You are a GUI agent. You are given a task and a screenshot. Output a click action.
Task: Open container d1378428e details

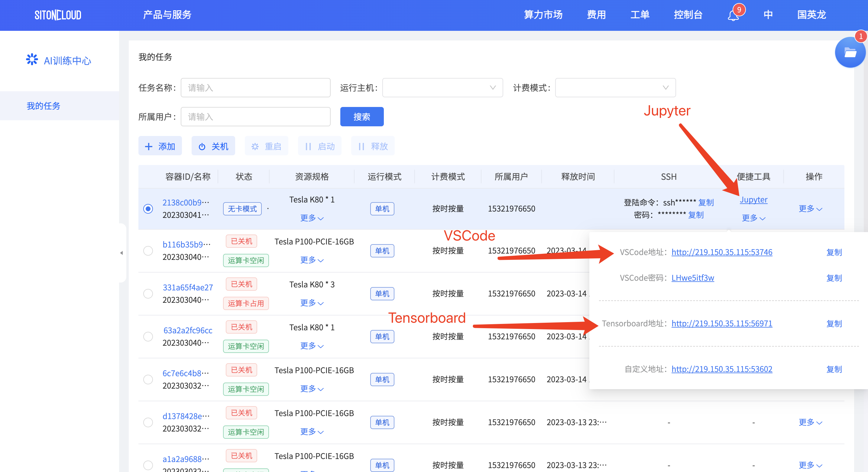tap(186, 416)
